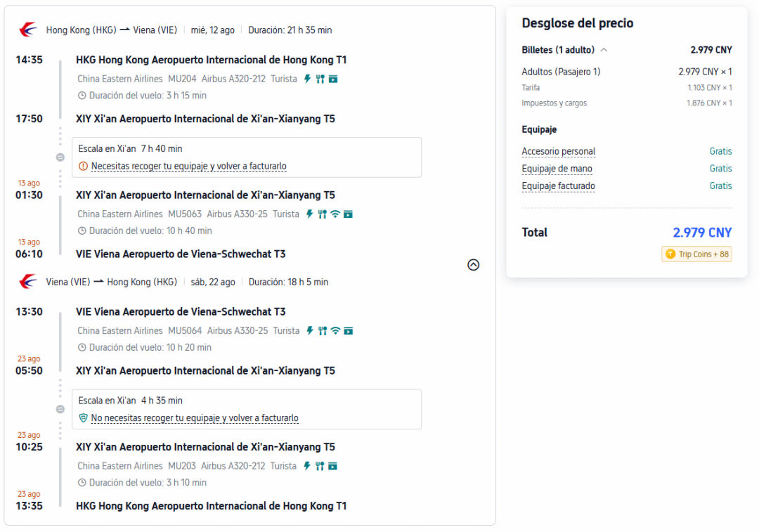The image size is (759, 532).
Task: Click flight number MU204
Action: point(182,79)
